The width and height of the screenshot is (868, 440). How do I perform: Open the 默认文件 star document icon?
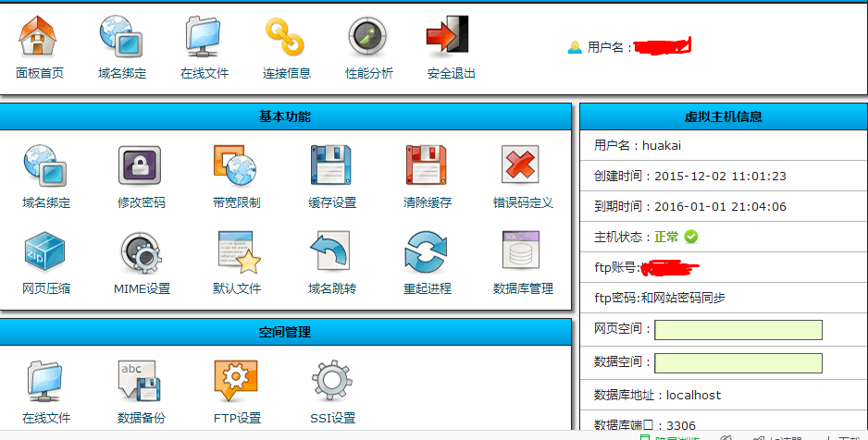coord(239,251)
